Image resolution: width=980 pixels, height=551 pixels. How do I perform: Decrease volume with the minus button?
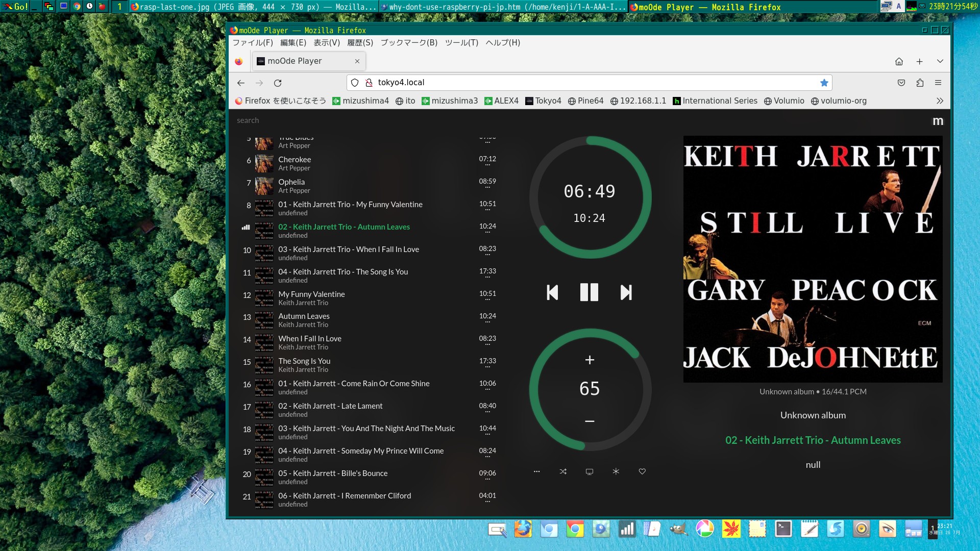590,421
